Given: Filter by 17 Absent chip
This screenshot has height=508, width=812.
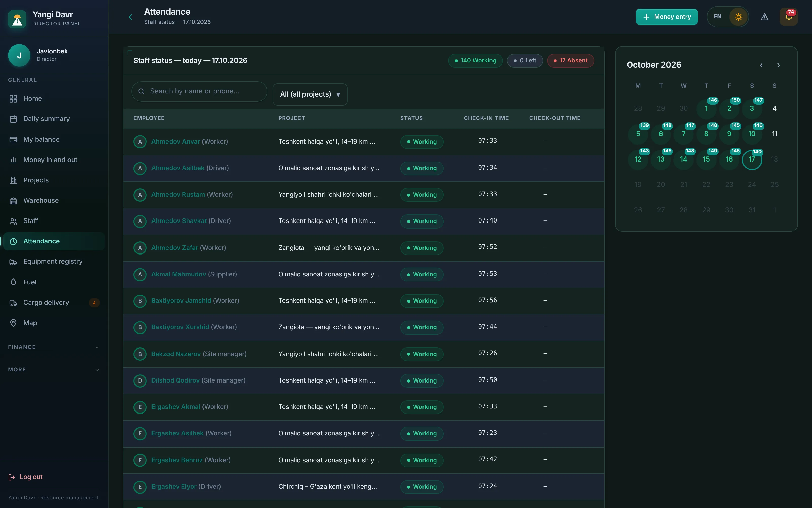Looking at the screenshot, I should click(x=570, y=61).
